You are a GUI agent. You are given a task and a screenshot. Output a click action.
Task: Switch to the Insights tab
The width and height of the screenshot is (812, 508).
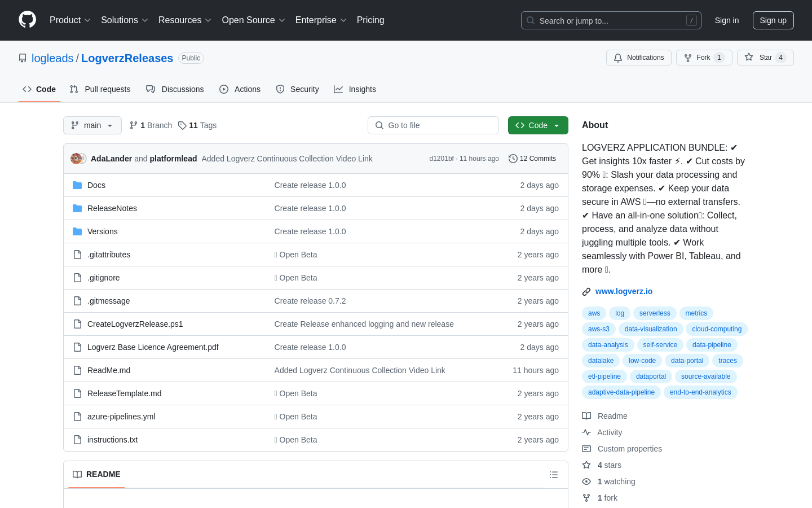(355, 89)
